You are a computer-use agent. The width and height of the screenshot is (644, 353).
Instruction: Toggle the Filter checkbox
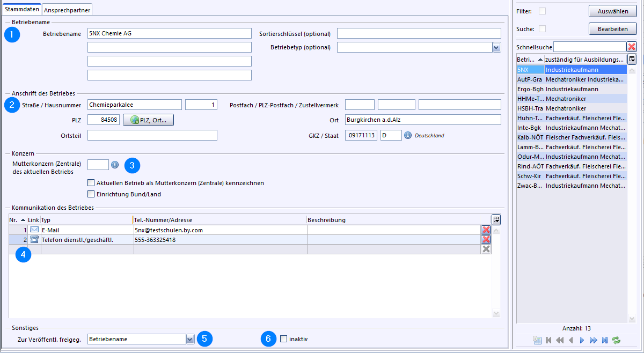(543, 11)
